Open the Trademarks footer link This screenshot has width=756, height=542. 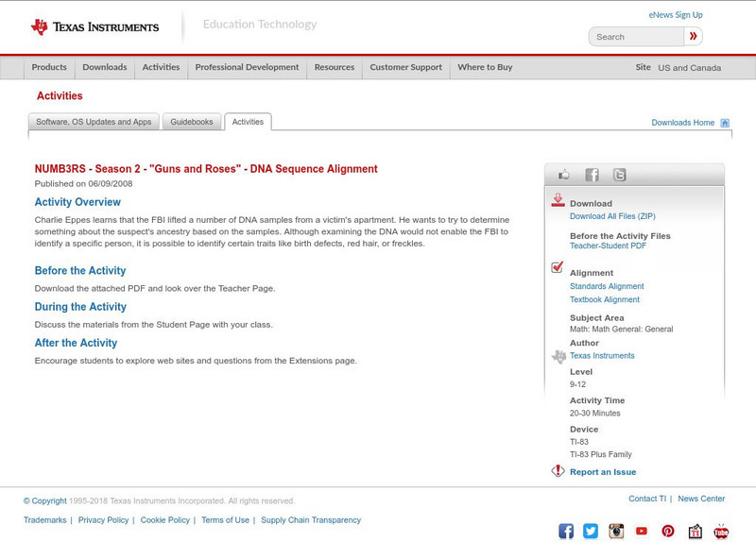[x=44, y=520]
